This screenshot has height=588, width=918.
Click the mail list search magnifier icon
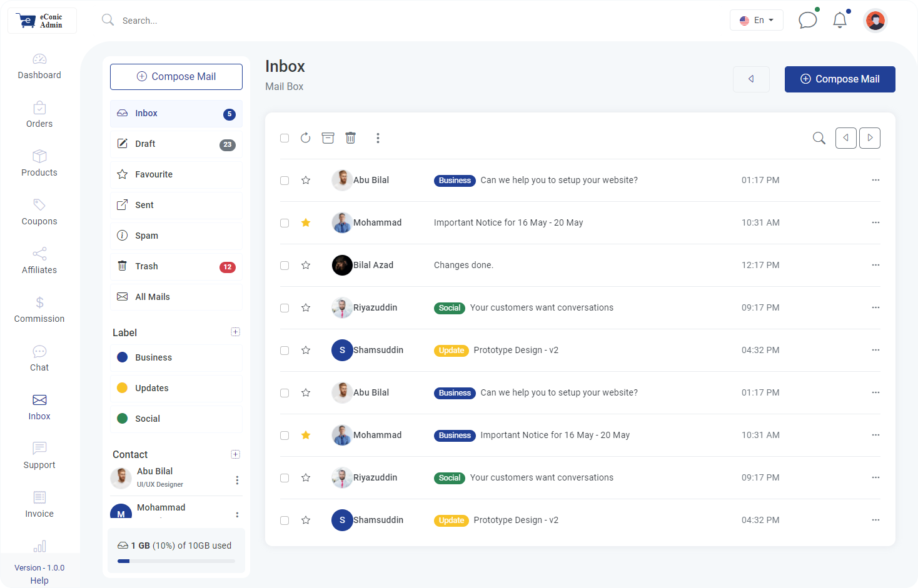click(819, 138)
